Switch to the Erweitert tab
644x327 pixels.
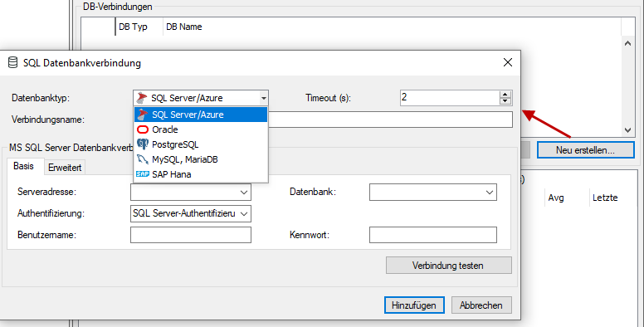click(65, 168)
